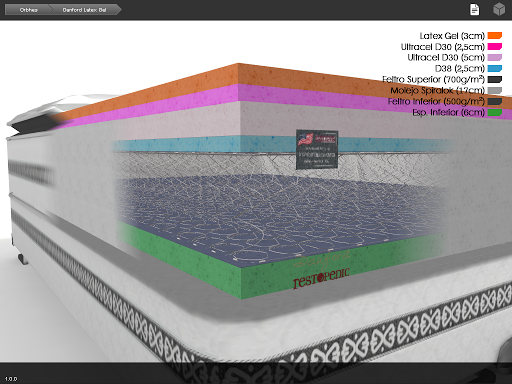Click the Molejo Spiralok (17cm) legend label
This screenshot has width=512, height=384.
point(437,90)
